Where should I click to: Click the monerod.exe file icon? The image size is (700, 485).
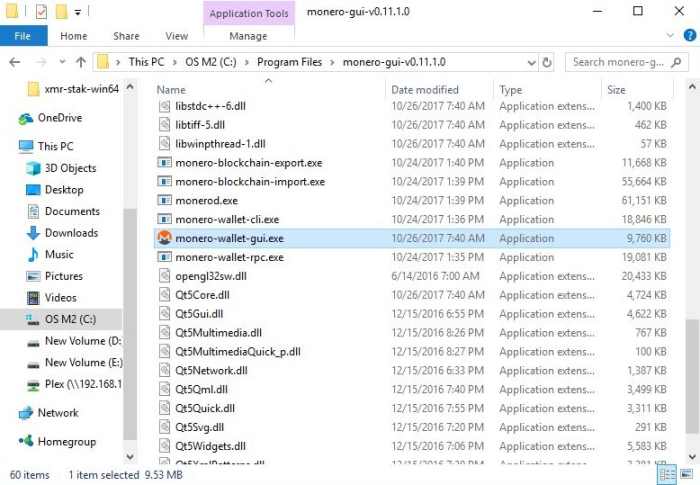click(164, 201)
